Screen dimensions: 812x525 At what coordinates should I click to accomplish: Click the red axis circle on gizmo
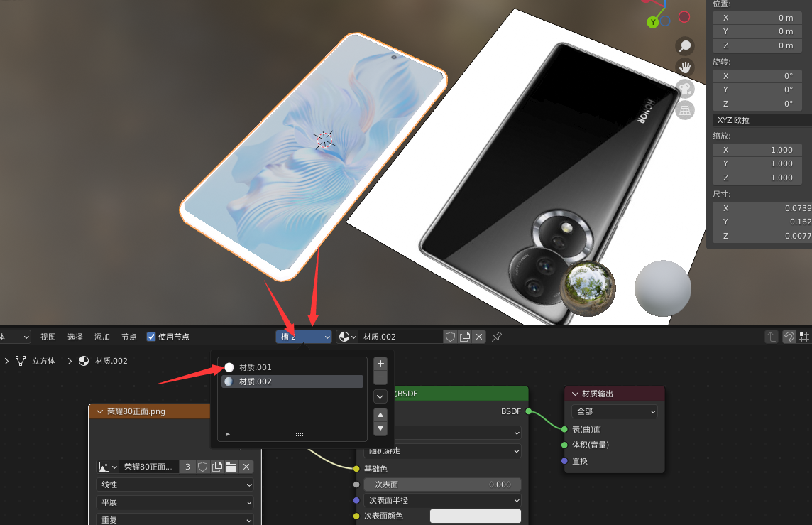point(684,17)
